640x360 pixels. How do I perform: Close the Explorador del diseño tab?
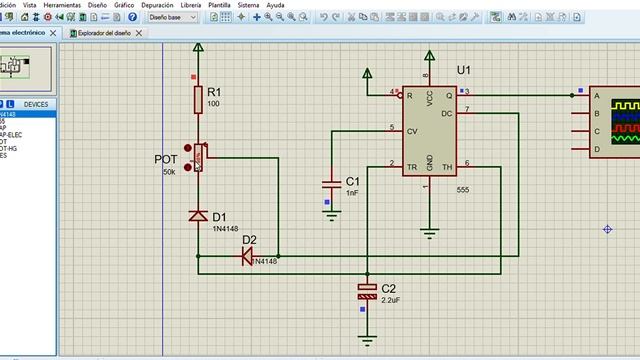pyautogui.click(x=139, y=33)
